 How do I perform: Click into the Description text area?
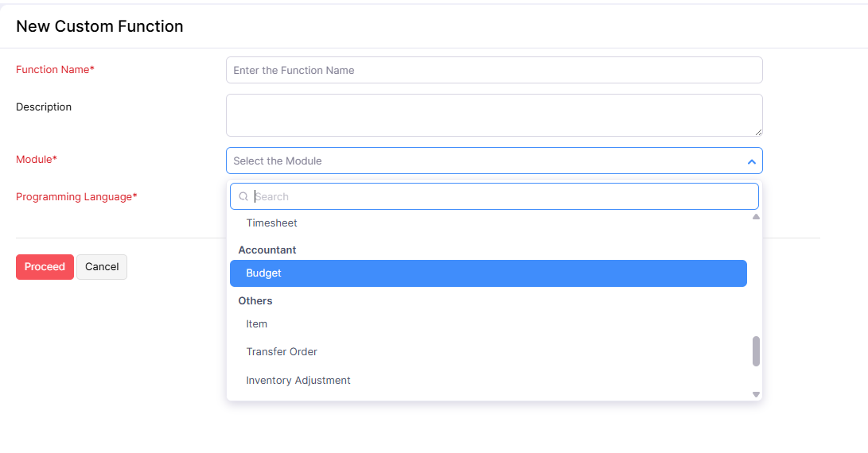[493, 115]
